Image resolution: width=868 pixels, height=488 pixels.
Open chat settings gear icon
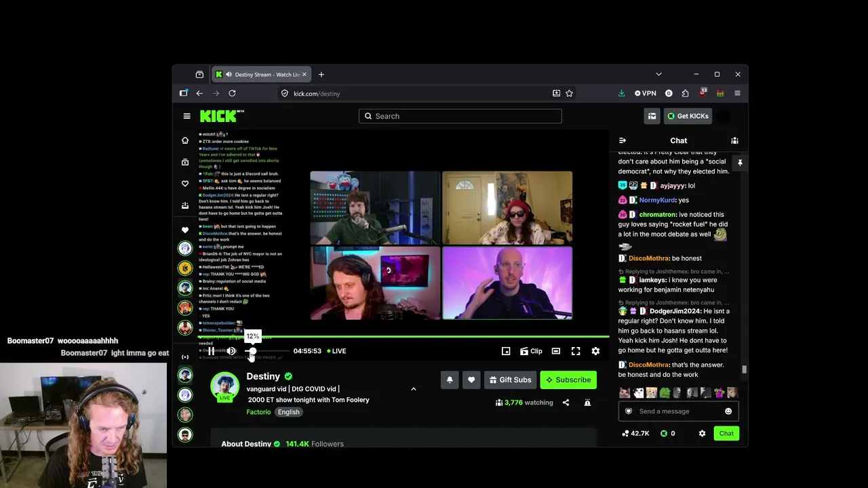click(x=702, y=433)
